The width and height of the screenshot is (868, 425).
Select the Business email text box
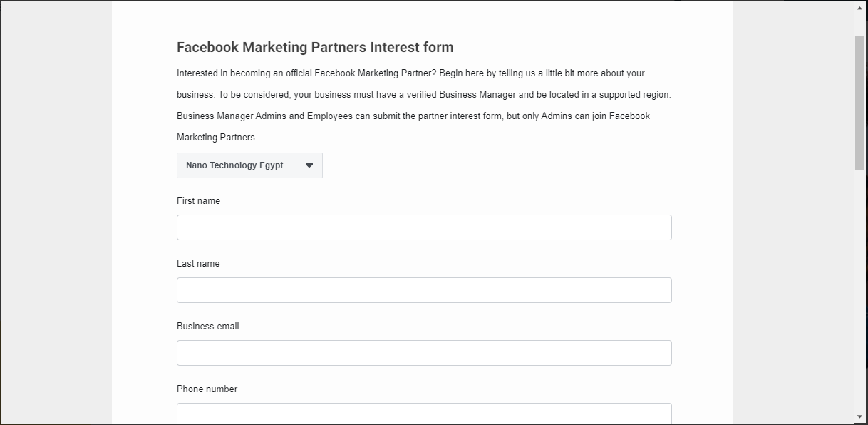[424, 353]
